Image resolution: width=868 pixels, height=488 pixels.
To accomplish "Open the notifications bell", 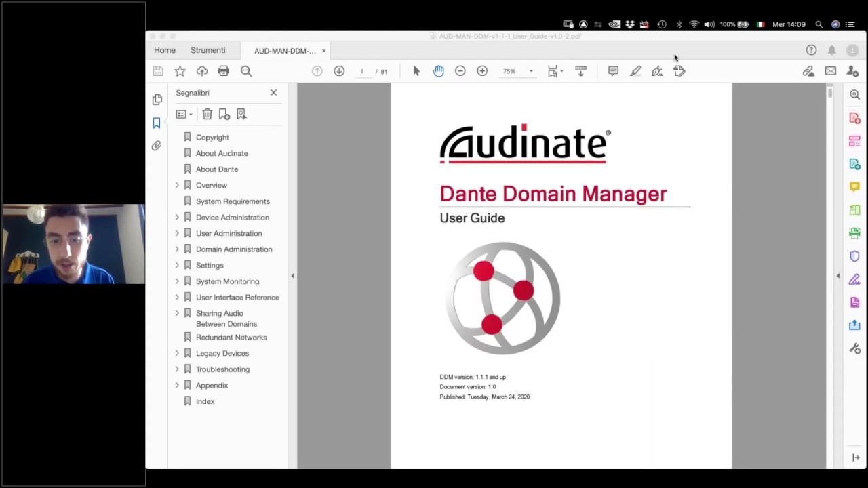I will pyautogui.click(x=832, y=50).
